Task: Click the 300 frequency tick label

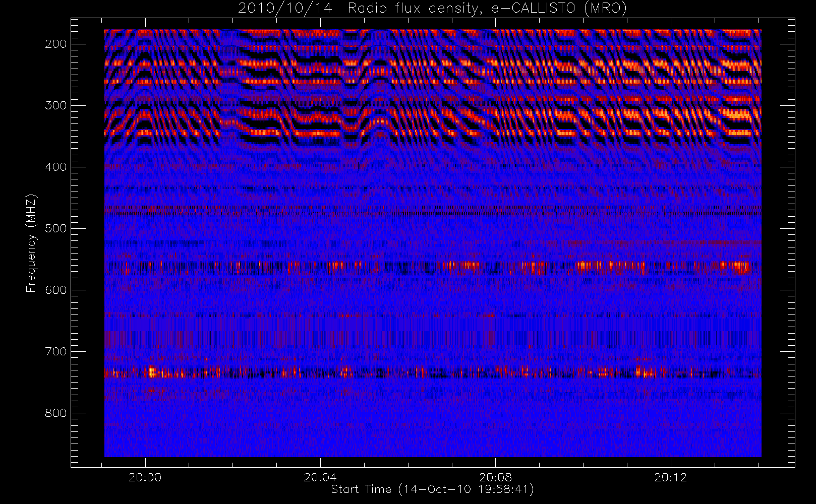Action: (55, 105)
